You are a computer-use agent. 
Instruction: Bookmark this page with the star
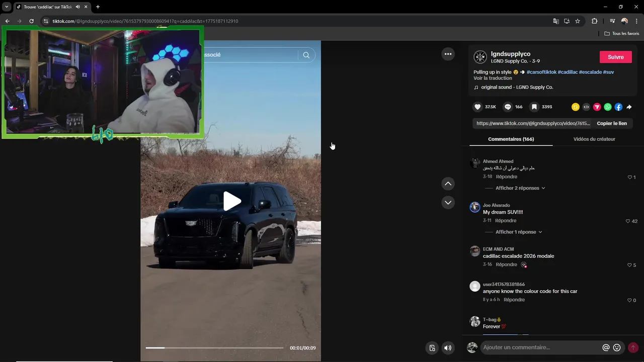pos(578,21)
